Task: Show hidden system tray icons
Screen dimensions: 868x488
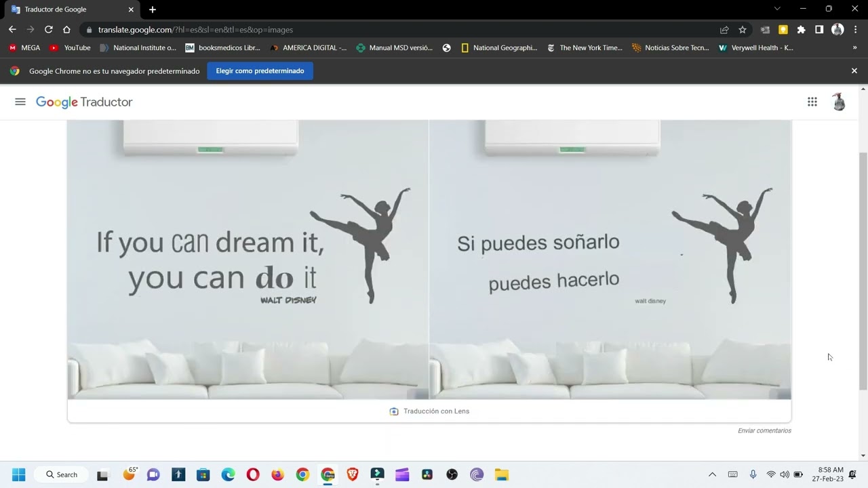Action: click(712, 474)
